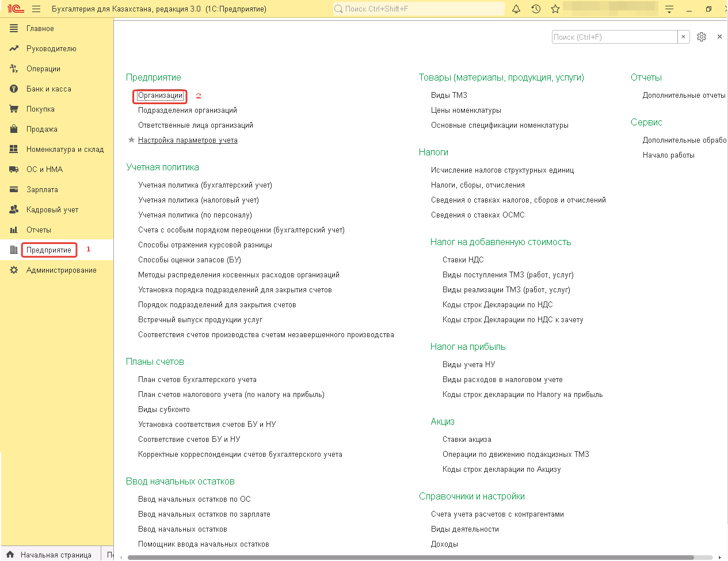Toggle favorite star beside Настройка параметров учета
This screenshot has width=728, height=561.
131,140
